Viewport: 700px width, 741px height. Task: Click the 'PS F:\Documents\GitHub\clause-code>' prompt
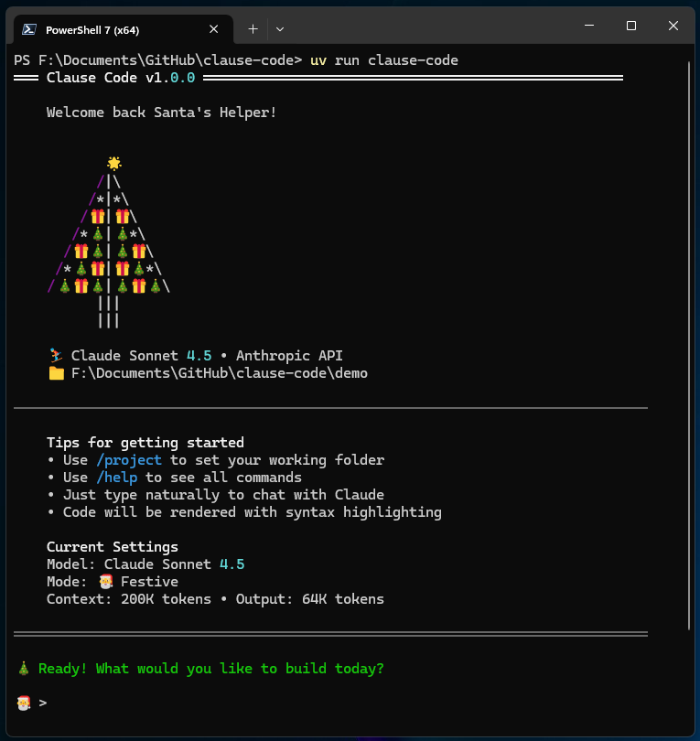(x=158, y=60)
